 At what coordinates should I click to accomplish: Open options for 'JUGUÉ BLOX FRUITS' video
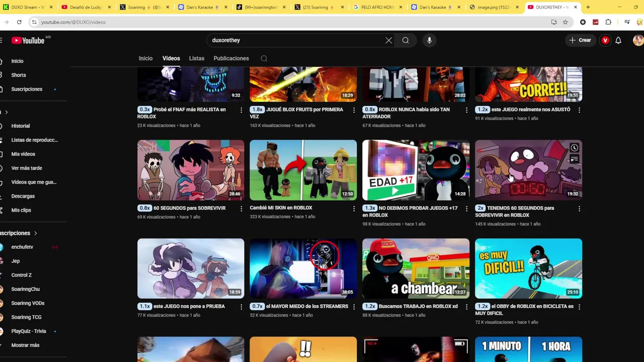point(354,110)
